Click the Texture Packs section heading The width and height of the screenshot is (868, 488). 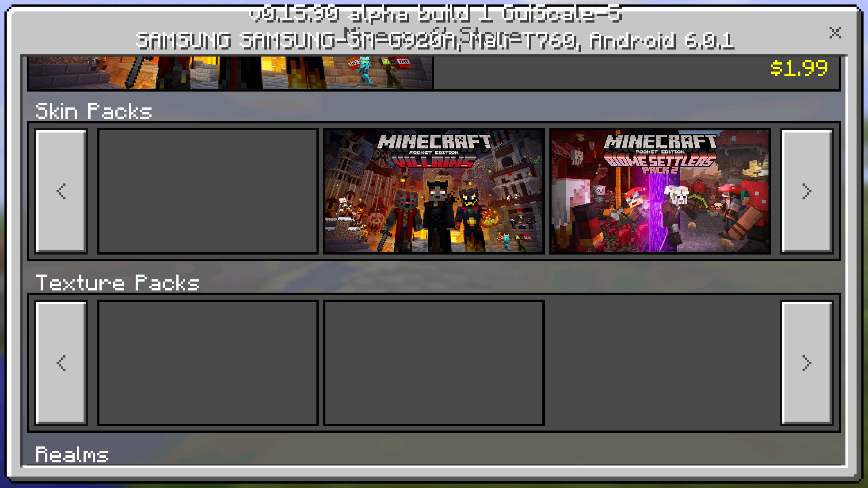117,283
